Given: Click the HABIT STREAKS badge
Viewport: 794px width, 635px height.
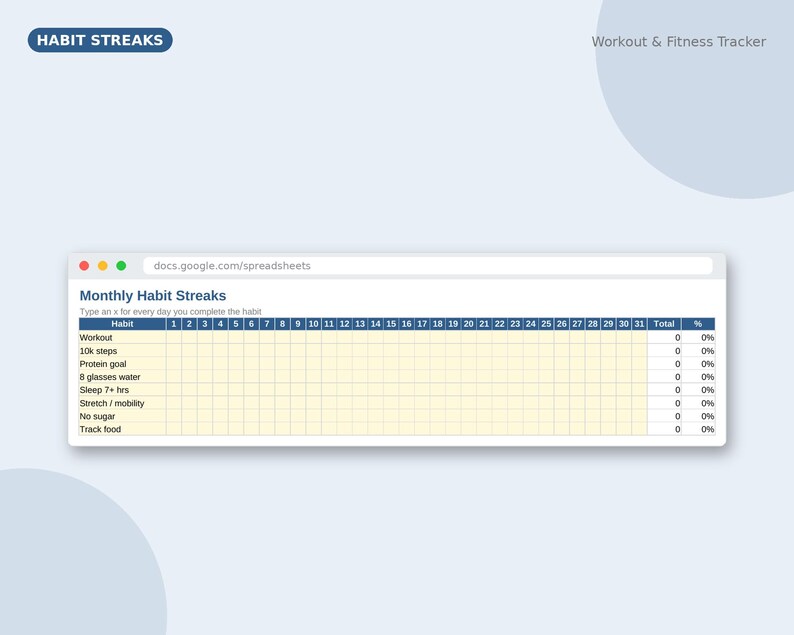Looking at the screenshot, I should [100, 40].
